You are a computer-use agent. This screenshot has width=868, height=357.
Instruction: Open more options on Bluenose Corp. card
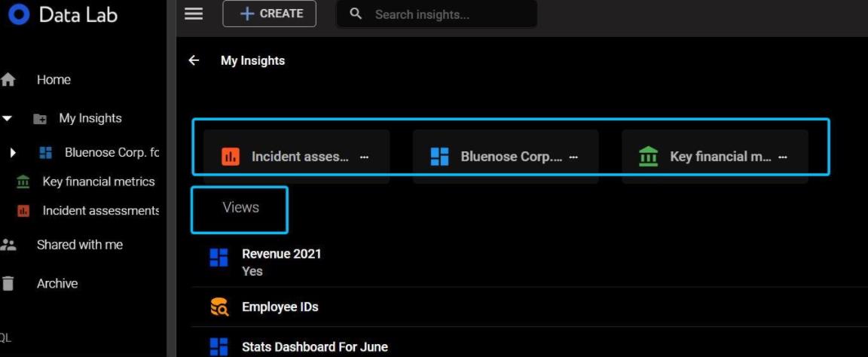click(573, 157)
